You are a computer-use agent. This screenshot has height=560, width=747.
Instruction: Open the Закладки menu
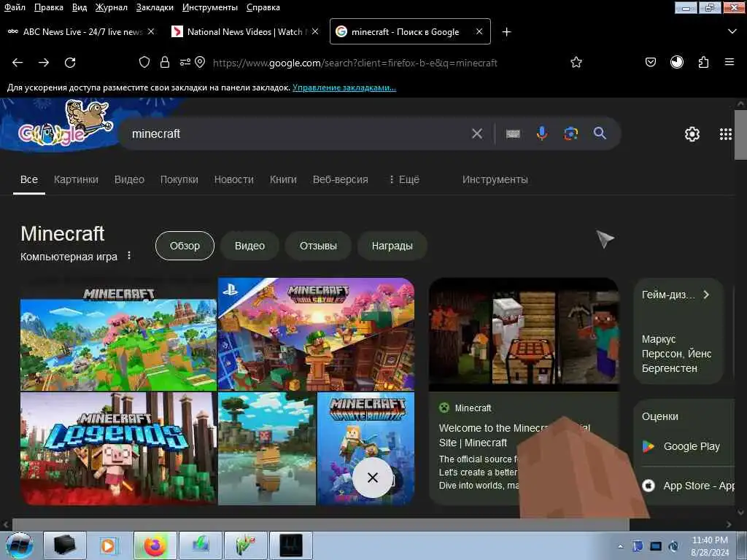tap(155, 7)
